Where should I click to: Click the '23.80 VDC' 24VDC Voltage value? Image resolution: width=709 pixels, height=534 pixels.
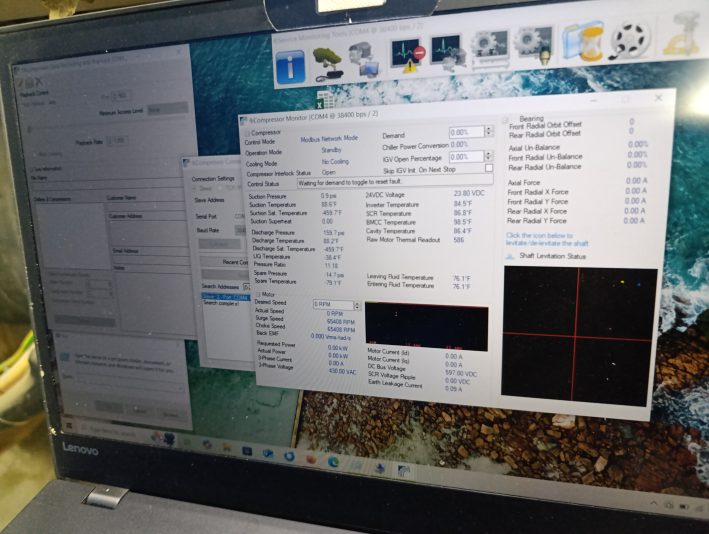click(x=468, y=193)
